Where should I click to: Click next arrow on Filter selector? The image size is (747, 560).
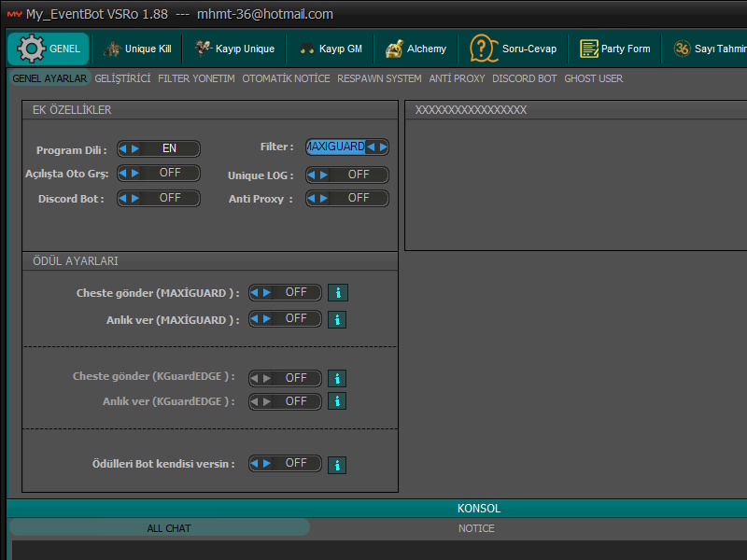383,147
